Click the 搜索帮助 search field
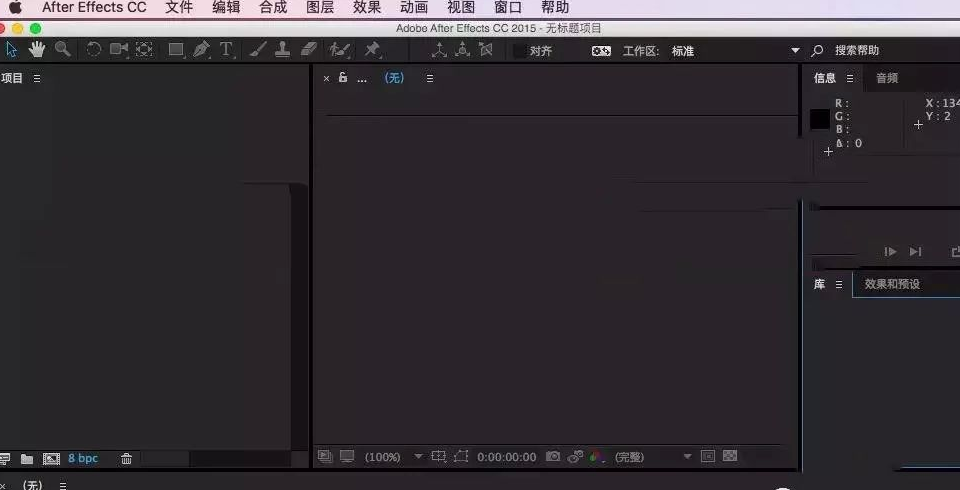 click(x=857, y=51)
